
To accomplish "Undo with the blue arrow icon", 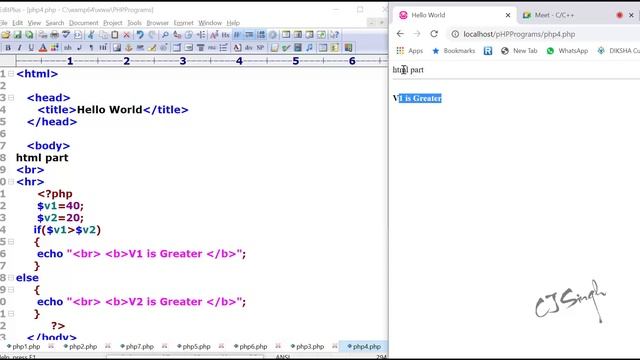I will 140,35.
